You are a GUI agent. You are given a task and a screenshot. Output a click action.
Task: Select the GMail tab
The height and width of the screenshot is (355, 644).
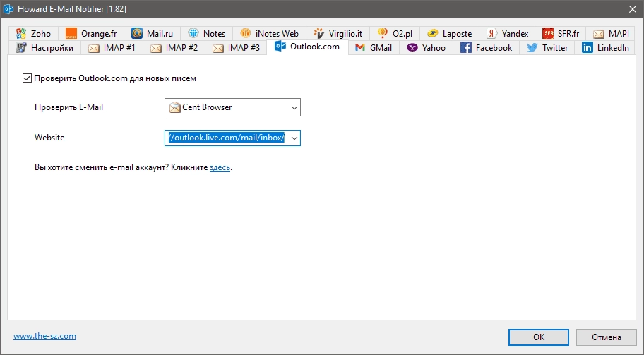click(x=374, y=47)
